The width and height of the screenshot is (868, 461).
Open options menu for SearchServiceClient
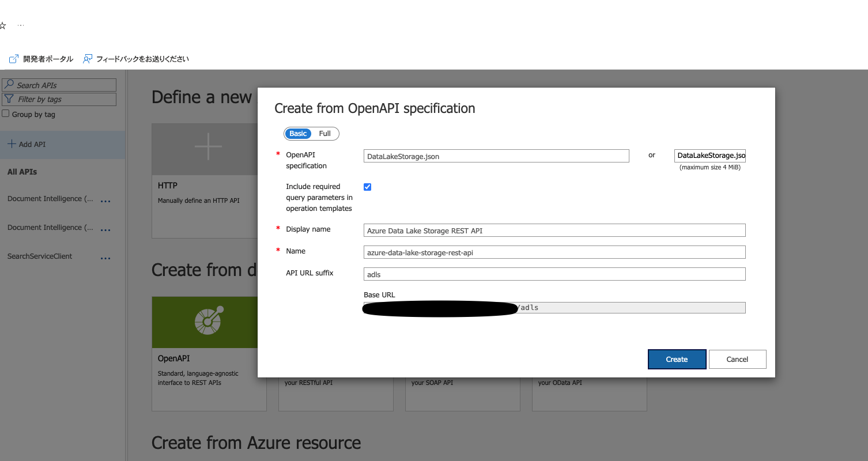105,259
